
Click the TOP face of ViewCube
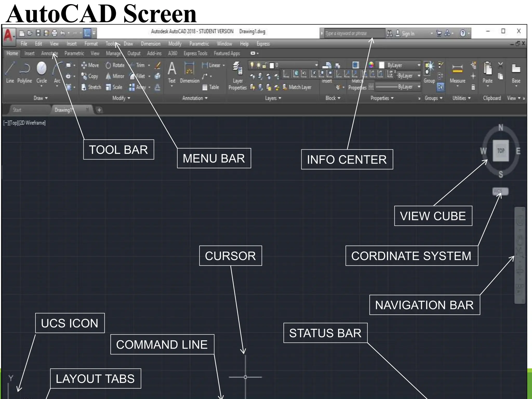pyautogui.click(x=501, y=151)
